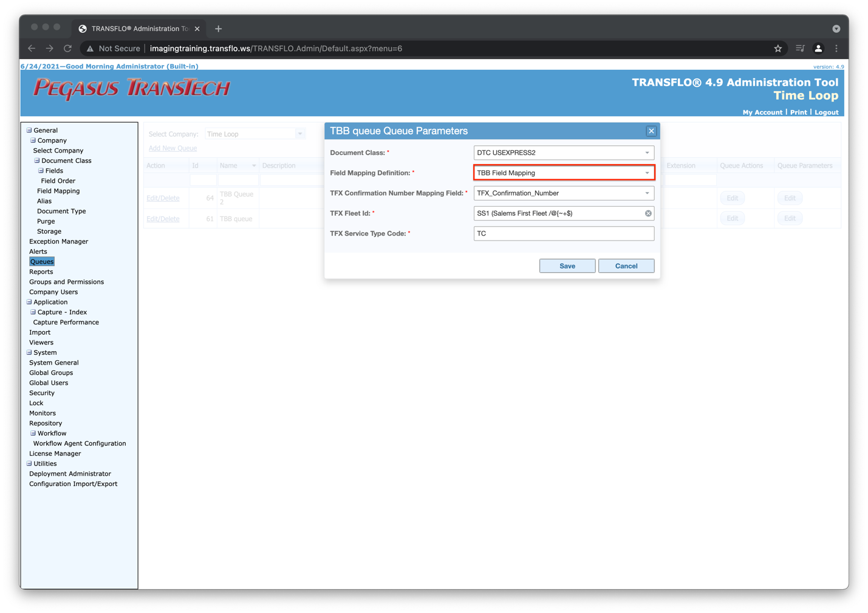868x613 pixels.
Task: Click the Add New Queue link
Action: (x=173, y=148)
